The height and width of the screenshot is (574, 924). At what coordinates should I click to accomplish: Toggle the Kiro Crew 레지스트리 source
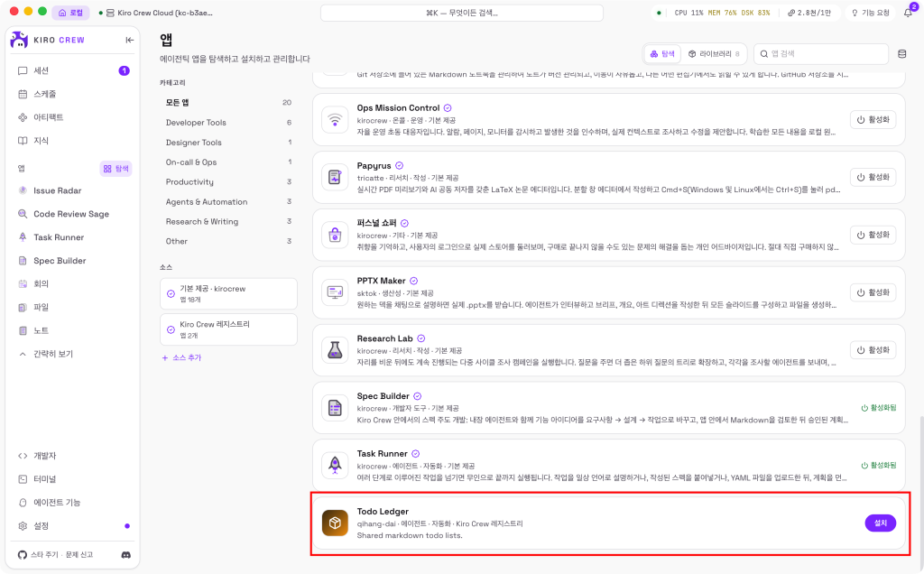pos(228,329)
